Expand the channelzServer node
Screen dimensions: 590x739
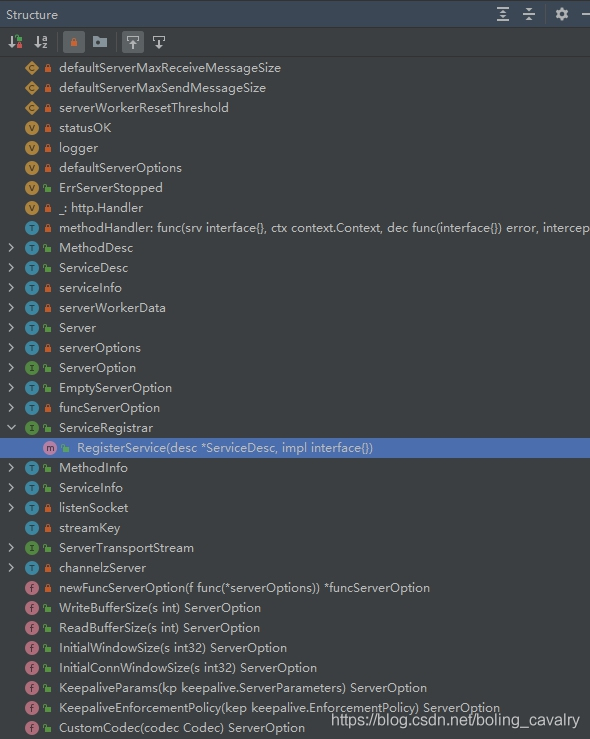tap(11, 567)
